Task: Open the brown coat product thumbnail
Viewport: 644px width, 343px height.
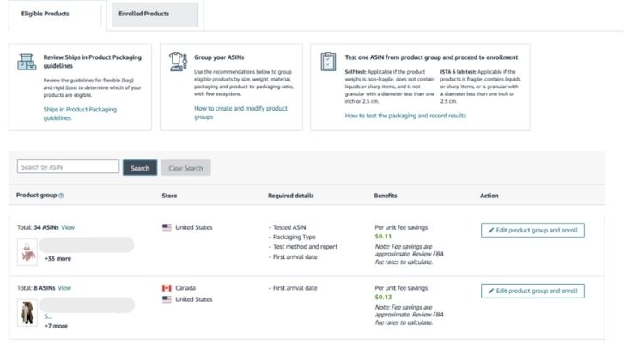Action: click(27, 313)
